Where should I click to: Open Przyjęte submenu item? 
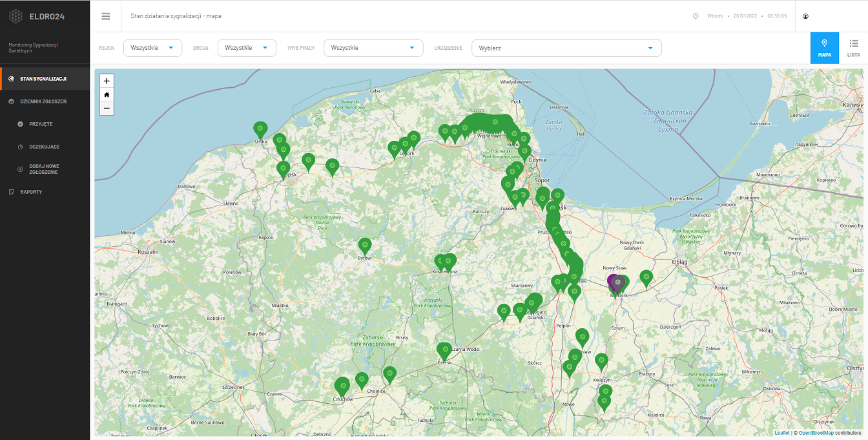point(45,124)
